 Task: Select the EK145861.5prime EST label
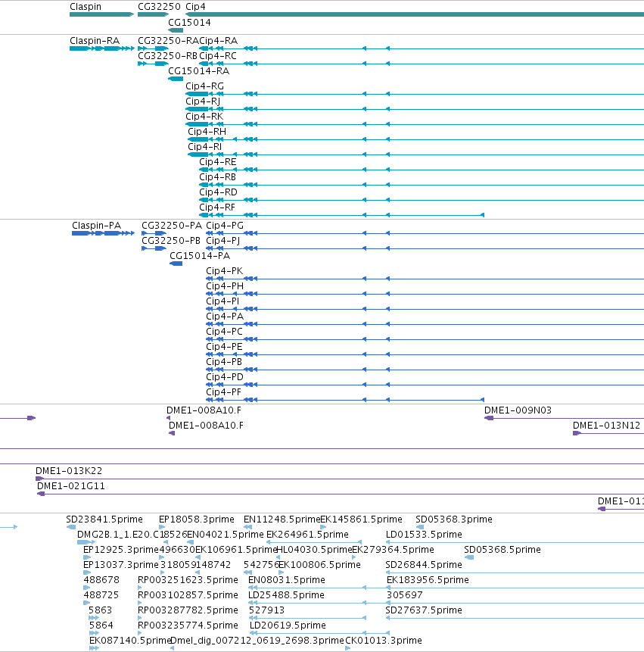[362, 519]
